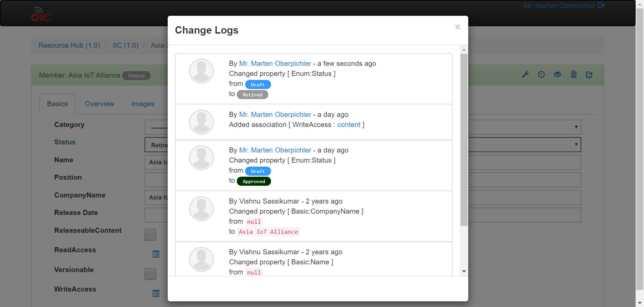The width and height of the screenshot is (644, 307).
Task: Click the Member: Asia IoT Alliance title
Action: click(79, 75)
